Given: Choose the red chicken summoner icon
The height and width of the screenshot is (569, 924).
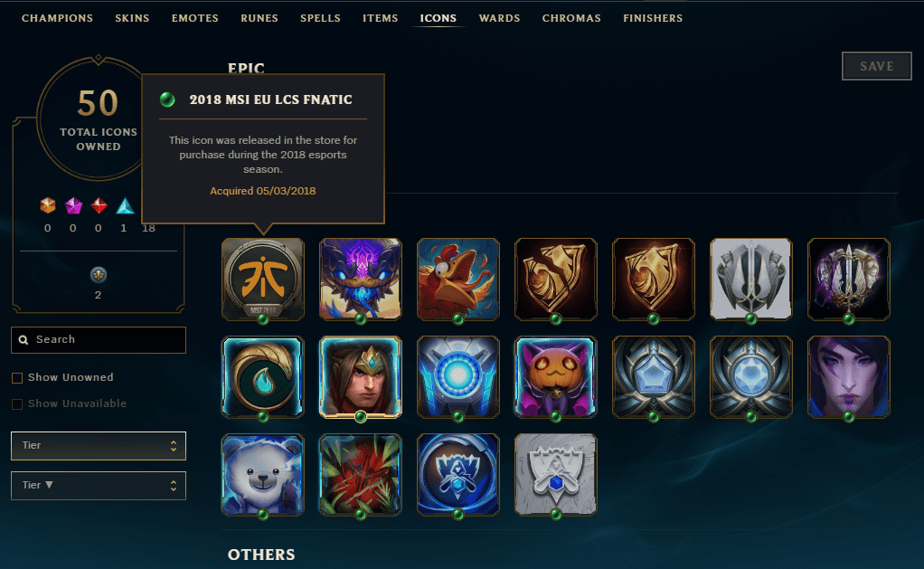Looking at the screenshot, I should coord(457,279).
